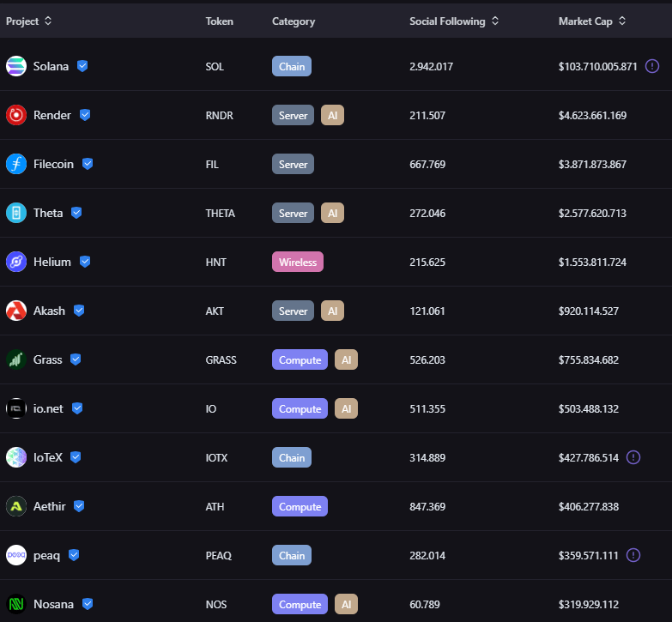This screenshot has height=622, width=672.
Task: Click market cap value $1.553.811.724
Action: tap(592, 262)
